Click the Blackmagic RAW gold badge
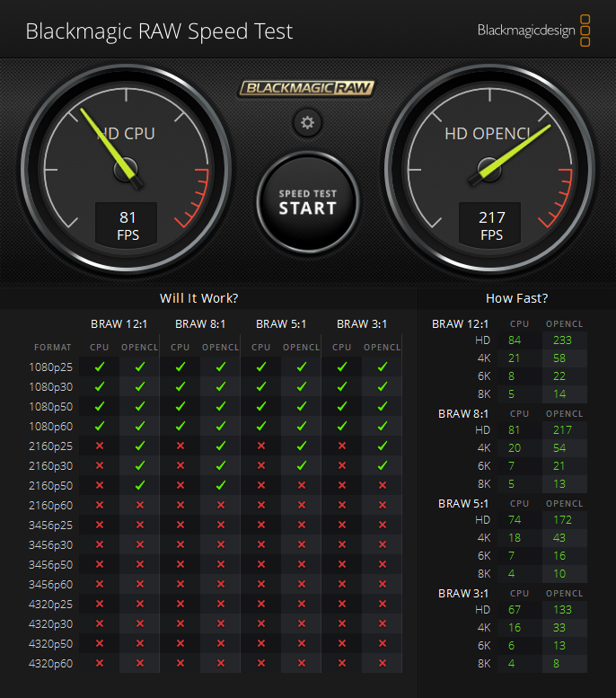616x698 pixels. coord(307,88)
